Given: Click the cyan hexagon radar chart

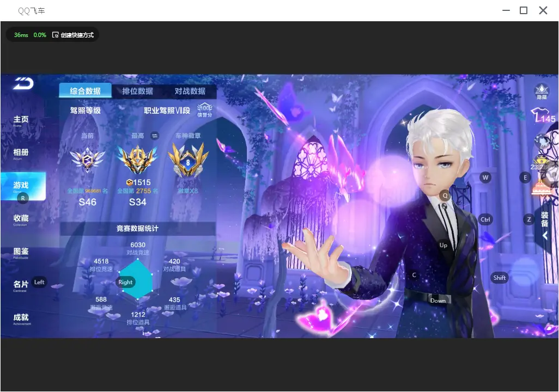Looking at the screenshot, I should tap(137, 279).
